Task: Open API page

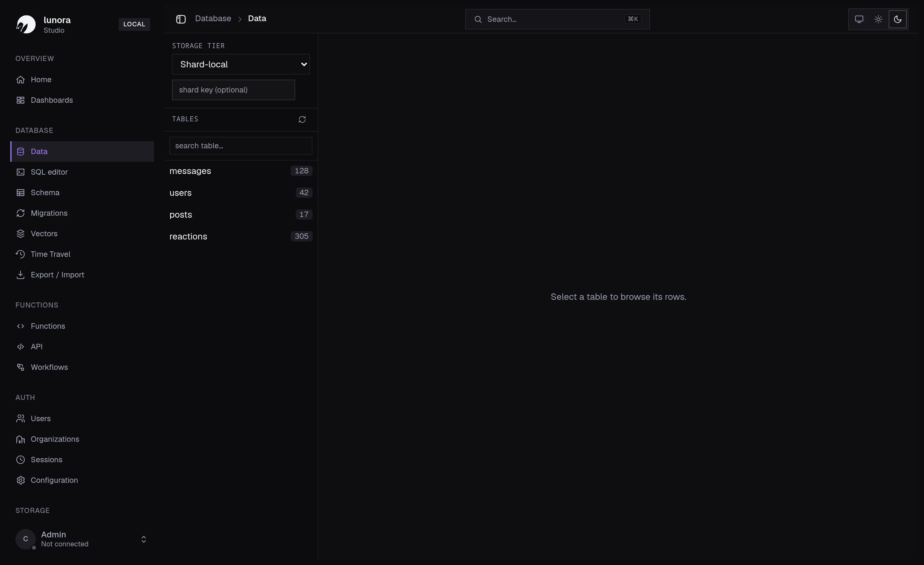Action: coord(82,347)
